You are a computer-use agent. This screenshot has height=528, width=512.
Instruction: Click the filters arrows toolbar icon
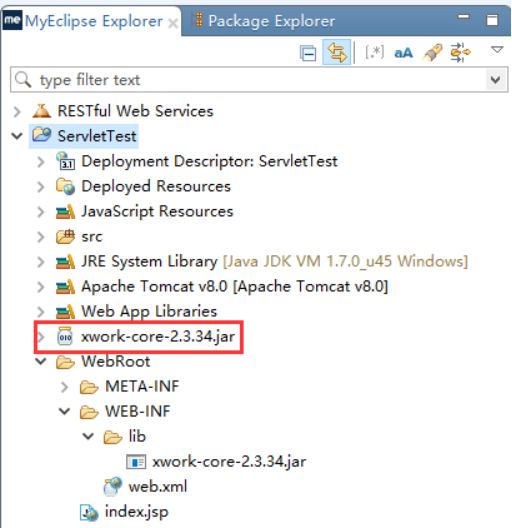(460, 52)
